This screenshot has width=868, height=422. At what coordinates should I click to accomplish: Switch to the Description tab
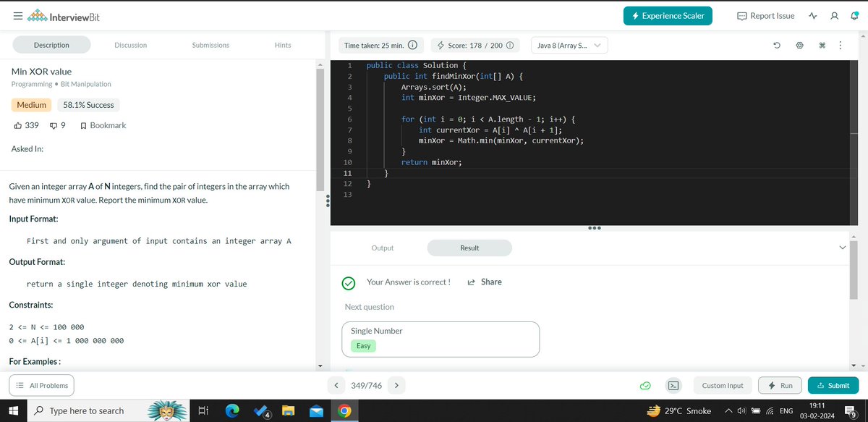point(51,45)
